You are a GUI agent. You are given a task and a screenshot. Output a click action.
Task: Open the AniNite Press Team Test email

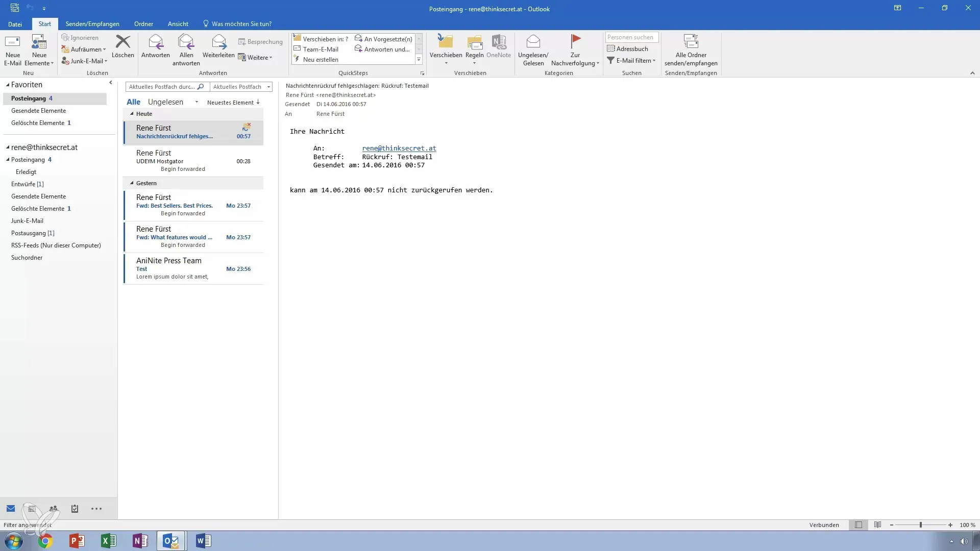193,268
